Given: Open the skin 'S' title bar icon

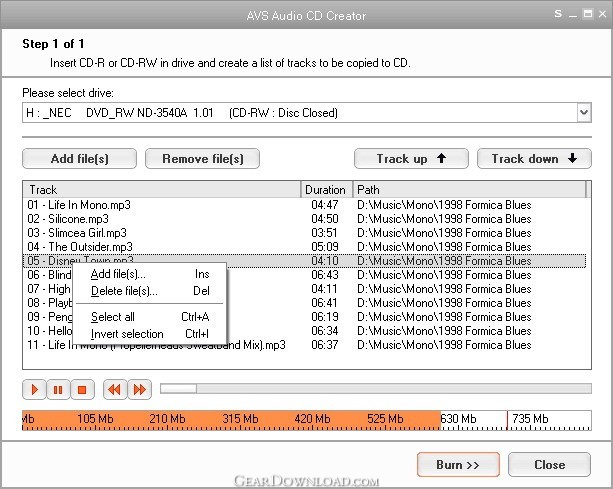Looking at the screenshot, I should pos(558,14).
